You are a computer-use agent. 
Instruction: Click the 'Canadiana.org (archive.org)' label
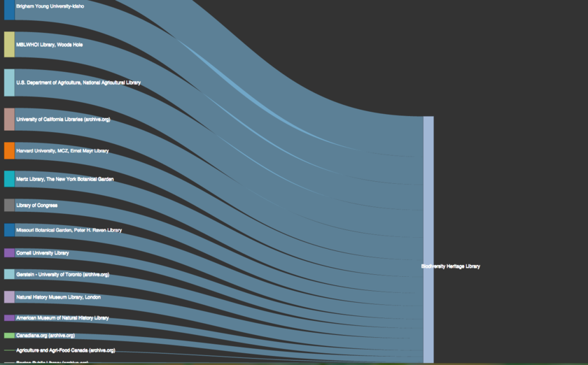pyautogui.click(x=45, y=336)
